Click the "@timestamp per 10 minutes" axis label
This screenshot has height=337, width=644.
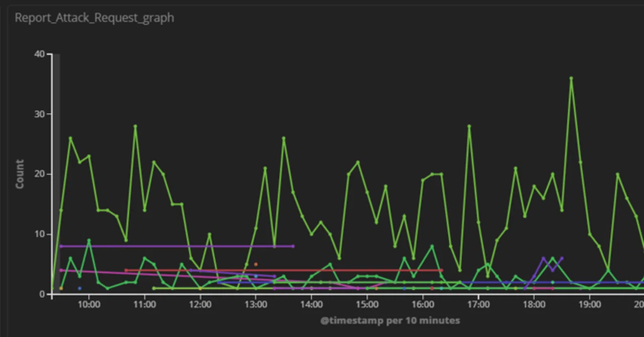point(390,320)
